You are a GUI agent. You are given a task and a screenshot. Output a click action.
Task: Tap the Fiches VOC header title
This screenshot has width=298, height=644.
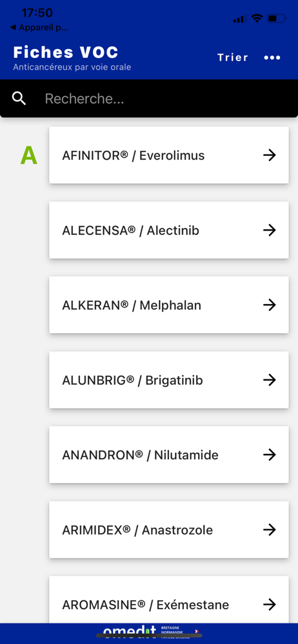[x=66, y=53]
